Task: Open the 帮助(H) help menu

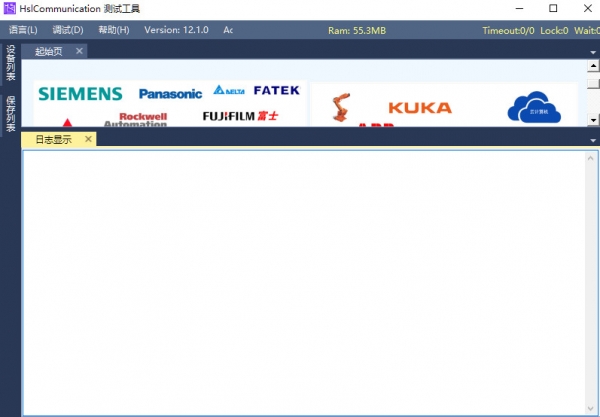Action: pos(113,30)
